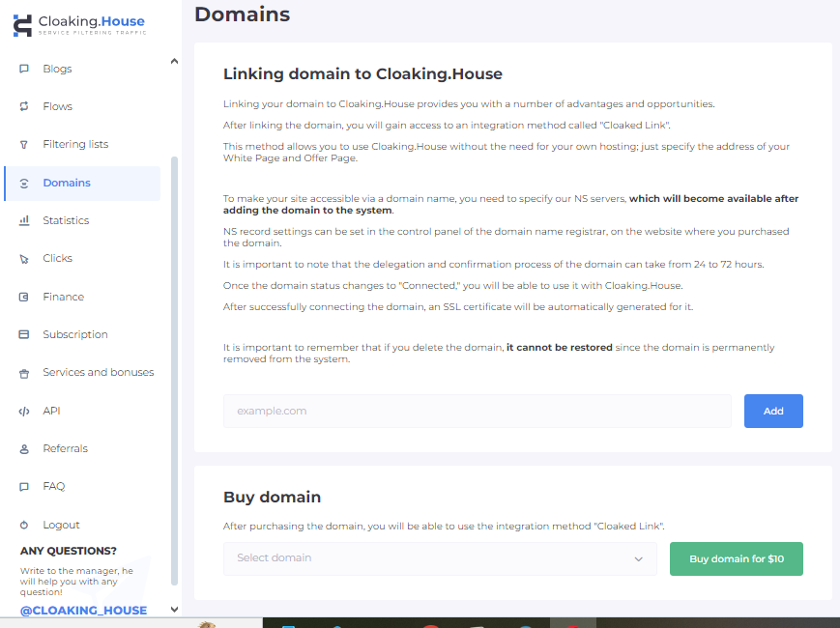Click the downward chevron below the sidebar scrollbar

point(174,609)
